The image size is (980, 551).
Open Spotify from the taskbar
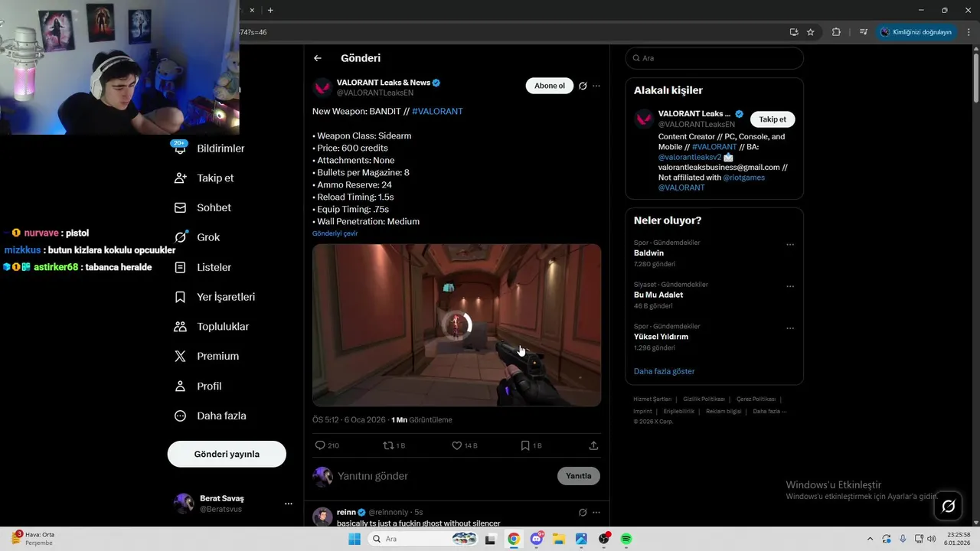(626, 539)
